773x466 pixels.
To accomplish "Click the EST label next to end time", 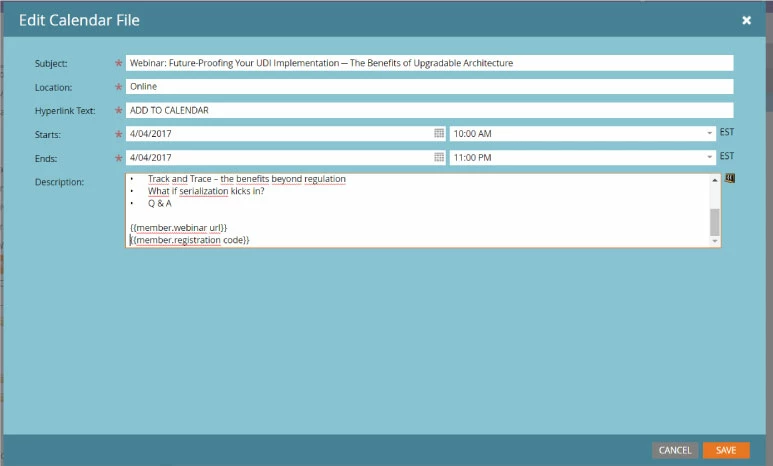I will click(727, 156).
